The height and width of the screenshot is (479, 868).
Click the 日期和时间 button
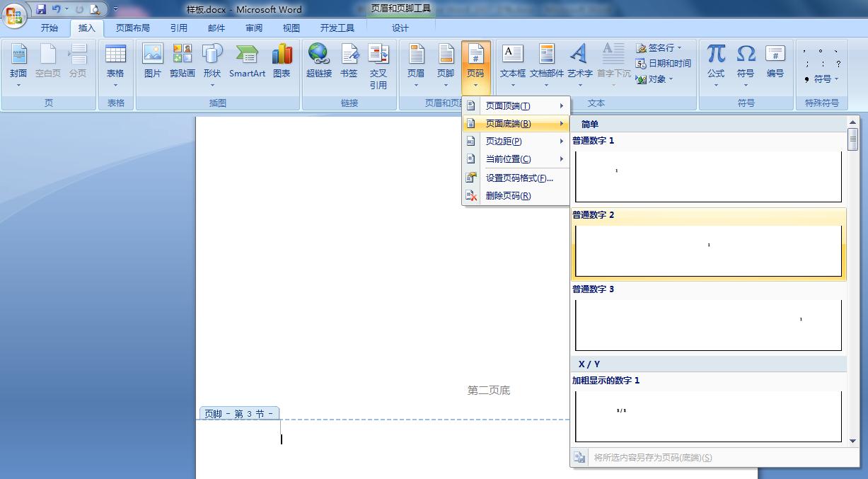[664, 64]
